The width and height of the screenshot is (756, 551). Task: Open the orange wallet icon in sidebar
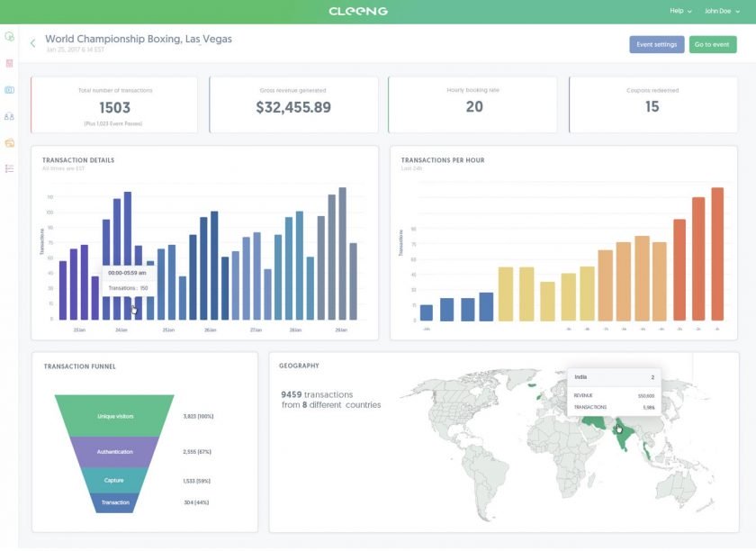(x=9, y=143)
